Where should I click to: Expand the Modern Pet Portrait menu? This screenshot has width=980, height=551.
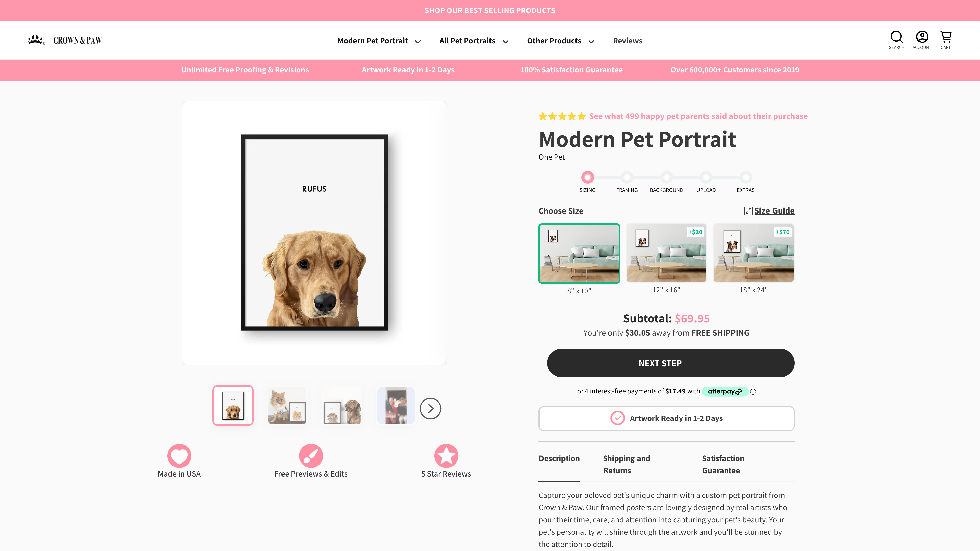point(379,41)
